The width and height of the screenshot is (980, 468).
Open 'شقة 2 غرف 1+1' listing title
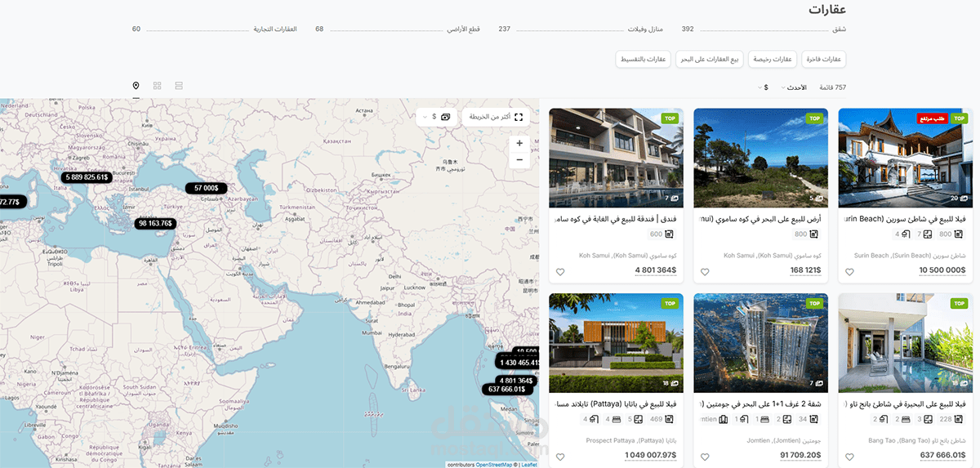760,404
